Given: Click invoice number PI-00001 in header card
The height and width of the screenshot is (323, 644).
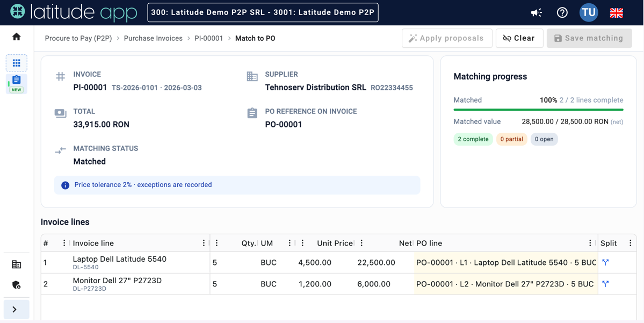Looking at the screenshot, I should pyautogui.click(x=90, y=88).
